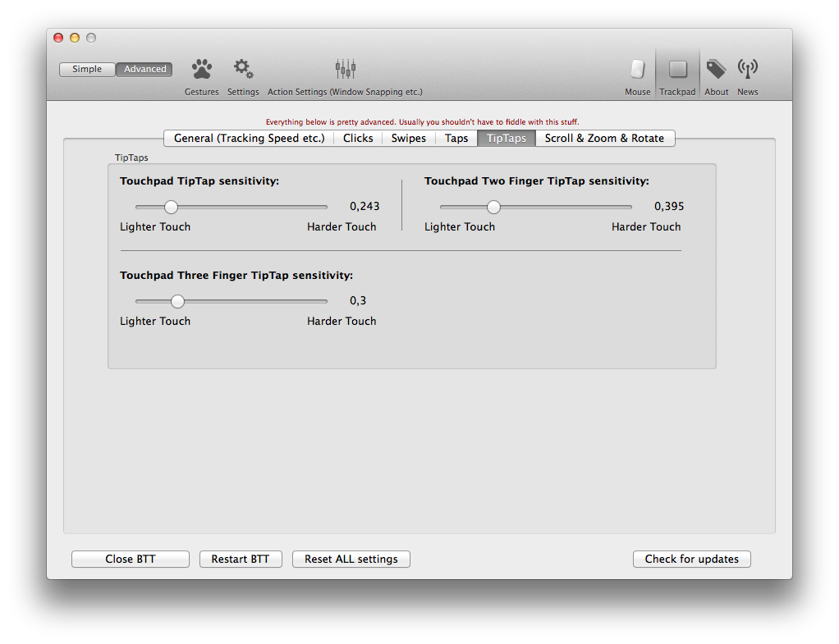Open the Taps tab
The width and height of the screenshot is (839, 644).
coord(456,138)
